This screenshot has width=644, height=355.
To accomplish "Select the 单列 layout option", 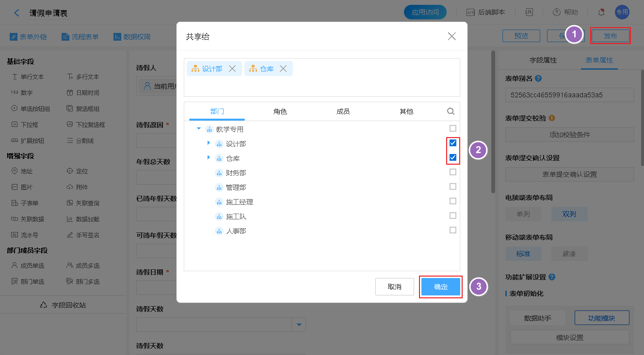I will click(523, 214).
